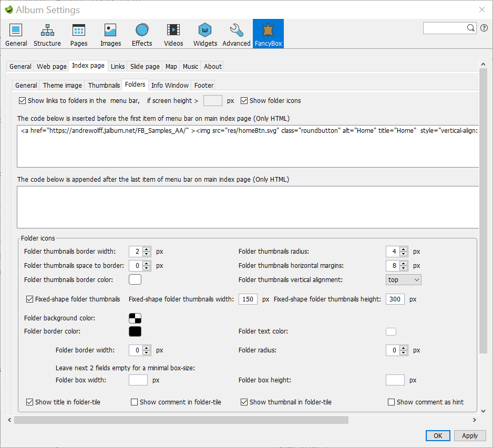The height and width of the screenshot is (448, 493).
Task: Click the help question mark icon
Action: tap(484, 28)
